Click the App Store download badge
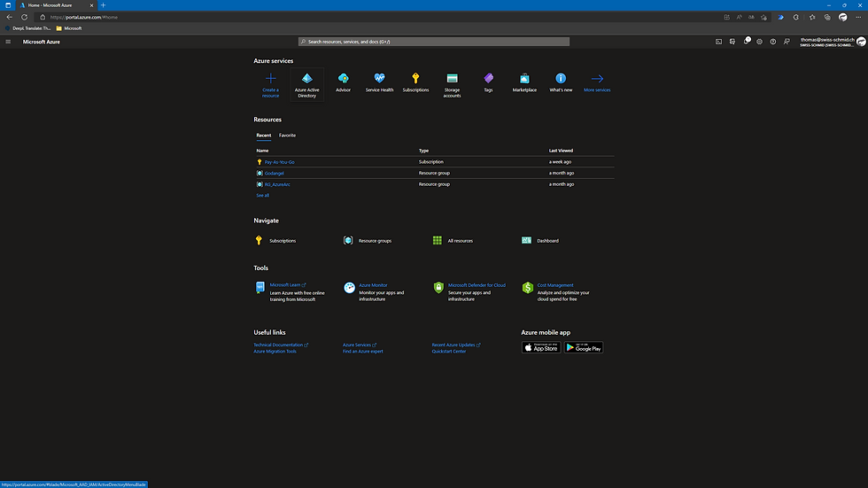868x488 pixels. click(541, 347)
